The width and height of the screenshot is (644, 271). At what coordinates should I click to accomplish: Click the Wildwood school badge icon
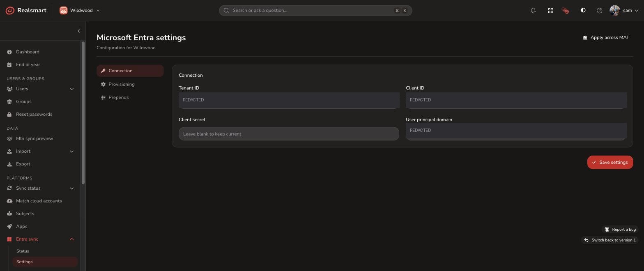point(64,11)
